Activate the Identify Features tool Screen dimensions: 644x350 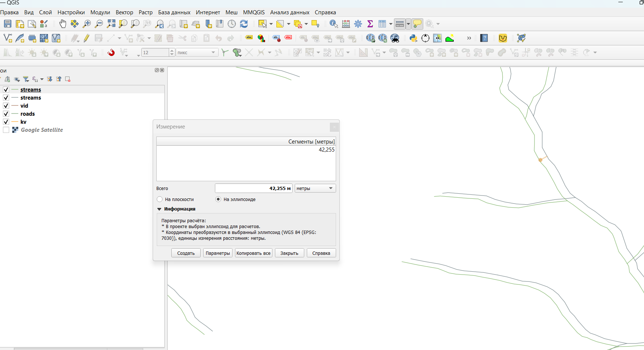[334, 24]
